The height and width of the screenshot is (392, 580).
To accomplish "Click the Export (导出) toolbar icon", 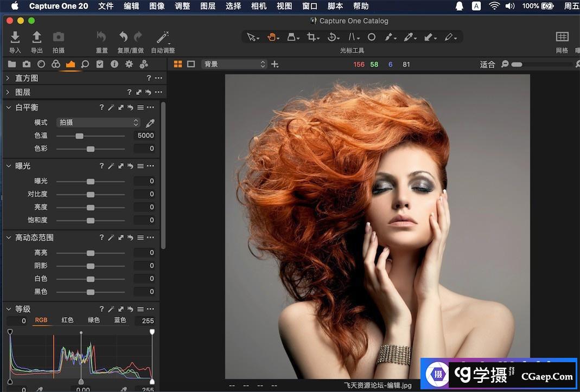I will 36,37.
